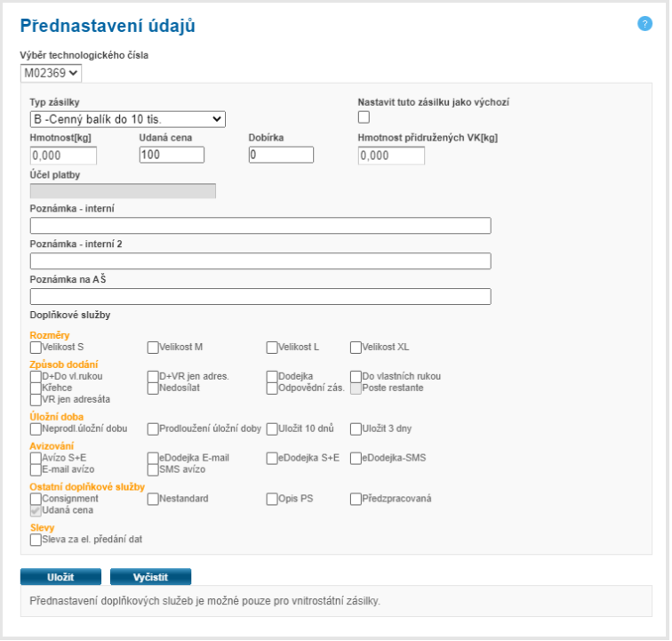Select the Poznámka - interní text field
The height and width of the screenshot is (641, 672).
point(260,226)
